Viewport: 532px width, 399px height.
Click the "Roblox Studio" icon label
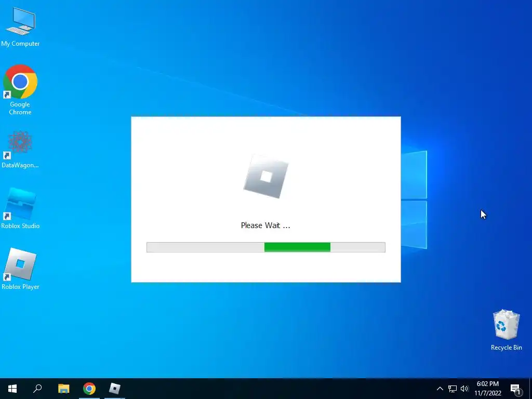click(20, 226)
